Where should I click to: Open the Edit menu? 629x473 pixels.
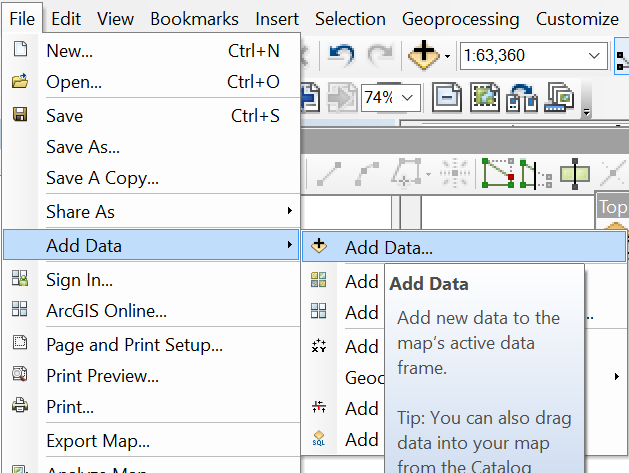(66, 19)
